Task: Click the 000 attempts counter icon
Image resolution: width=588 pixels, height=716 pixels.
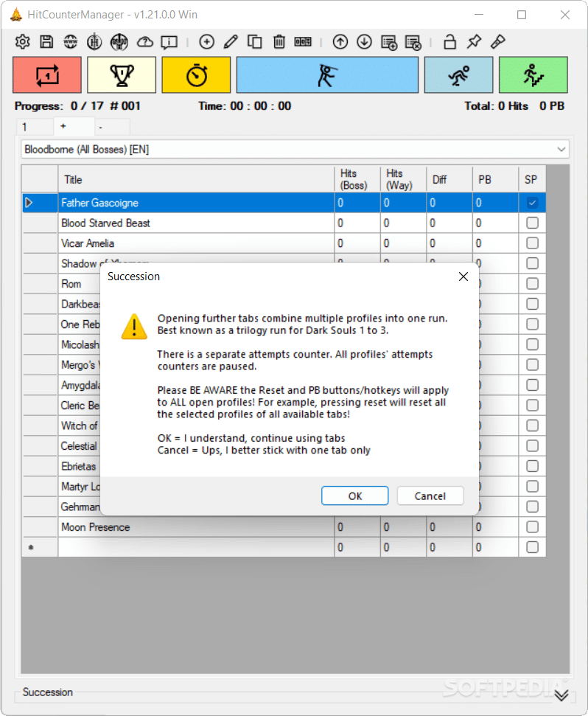Action: pyautogui.click(x=303, y=42)
